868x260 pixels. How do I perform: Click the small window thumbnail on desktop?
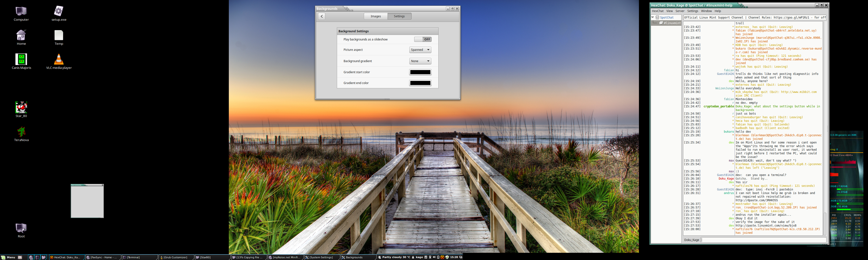(87, 201)
